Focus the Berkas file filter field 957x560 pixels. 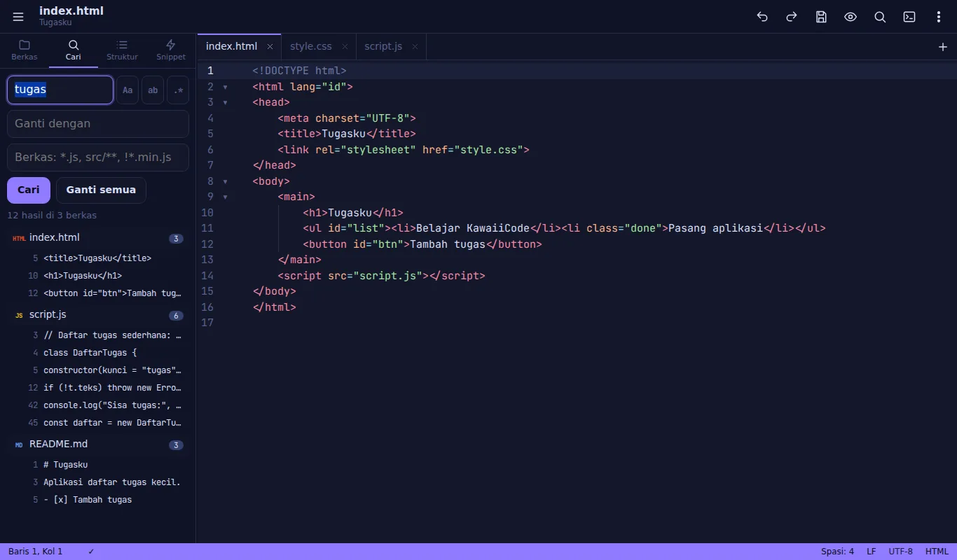tap(98, 157)
